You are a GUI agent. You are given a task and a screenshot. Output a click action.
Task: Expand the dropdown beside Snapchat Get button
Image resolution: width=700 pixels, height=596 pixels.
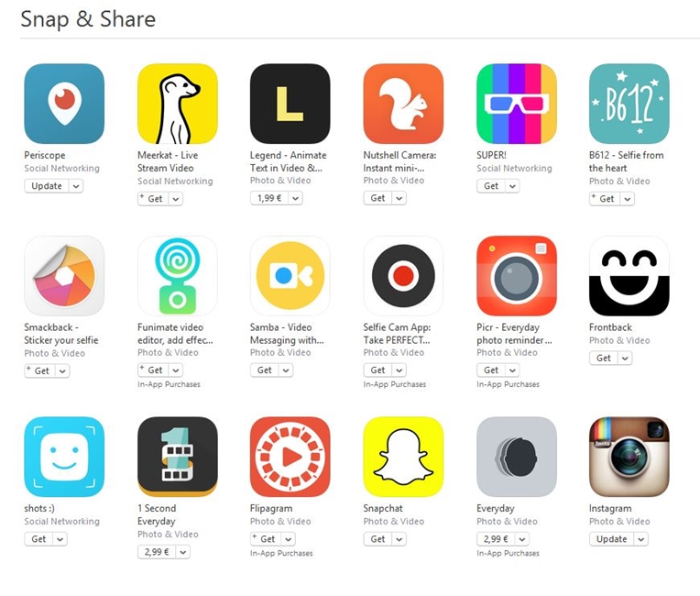[x=399, y=539]
